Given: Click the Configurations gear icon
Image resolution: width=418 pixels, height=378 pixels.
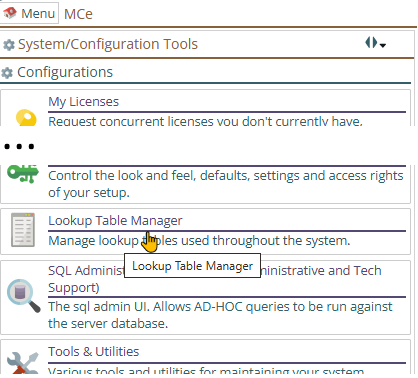Looking at the screenshot, I should [x=7, y=73].
